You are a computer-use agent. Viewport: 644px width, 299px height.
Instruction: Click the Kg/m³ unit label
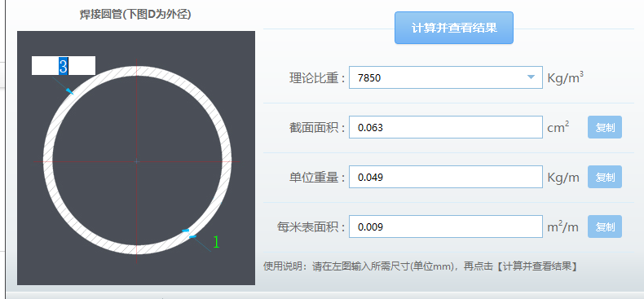click(x=566, y=77)
